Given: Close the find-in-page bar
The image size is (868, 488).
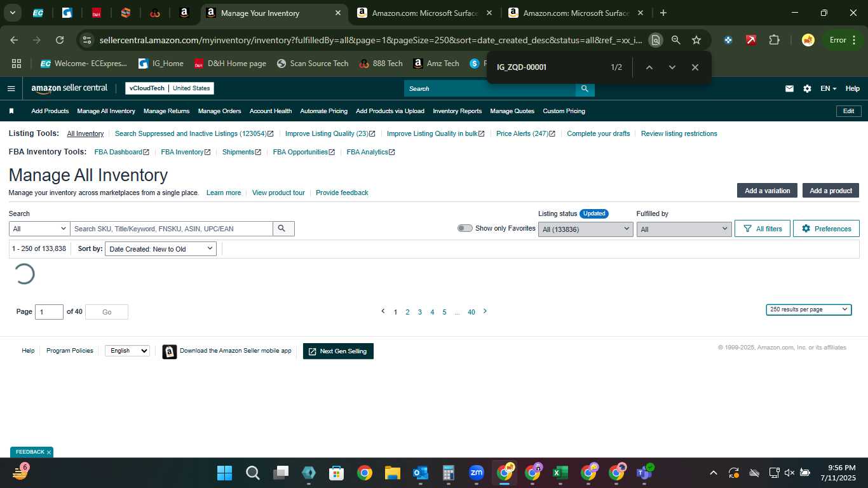Looking at the screenshot, I should coord(695,67).
